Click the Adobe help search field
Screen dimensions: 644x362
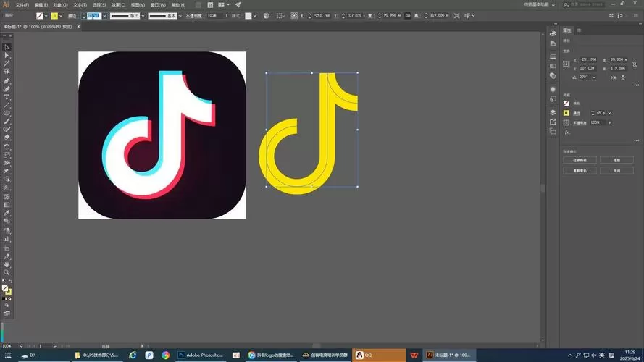click(x=585, y=4)
